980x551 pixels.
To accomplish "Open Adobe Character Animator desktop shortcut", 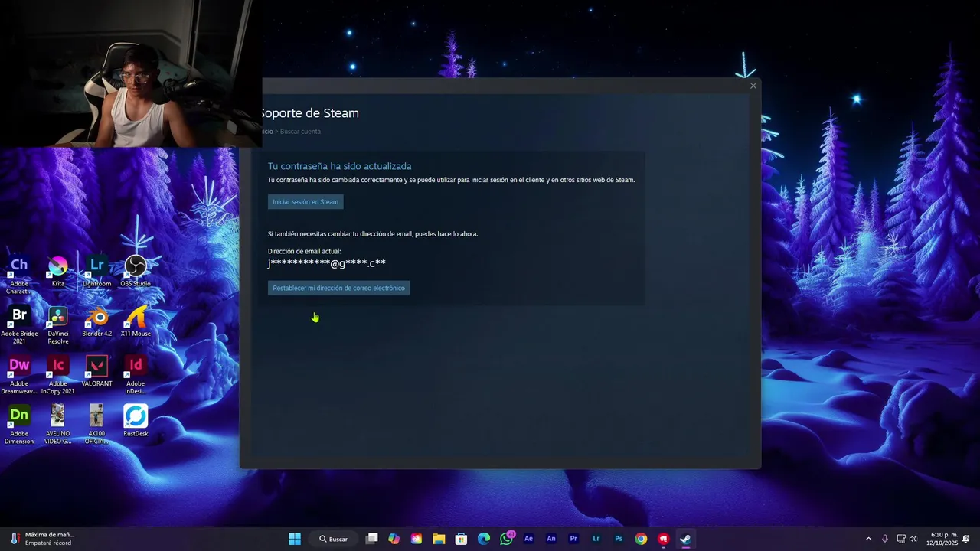I will click(19, 275).
